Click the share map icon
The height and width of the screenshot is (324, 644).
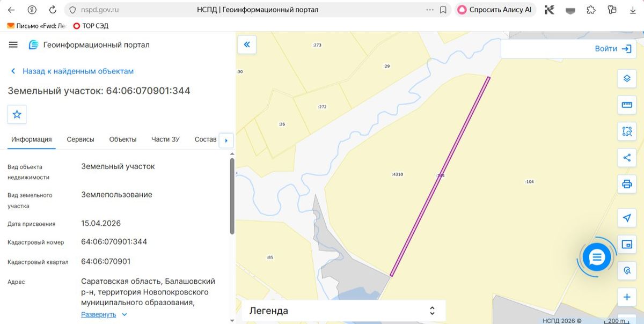tap(627, 157)
